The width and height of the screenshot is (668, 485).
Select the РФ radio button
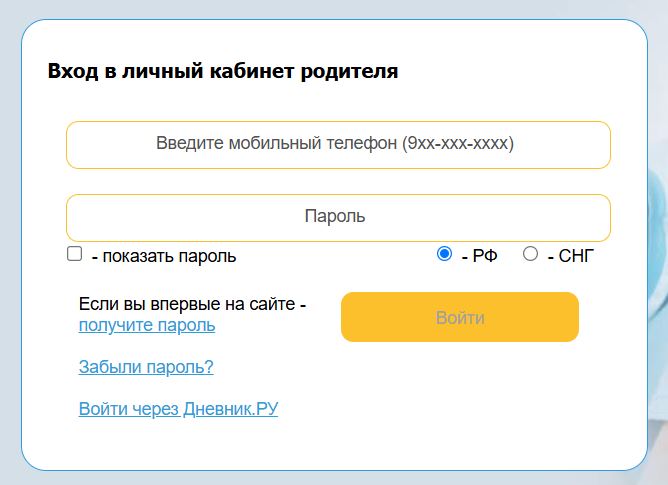click(x=444, y=254)
